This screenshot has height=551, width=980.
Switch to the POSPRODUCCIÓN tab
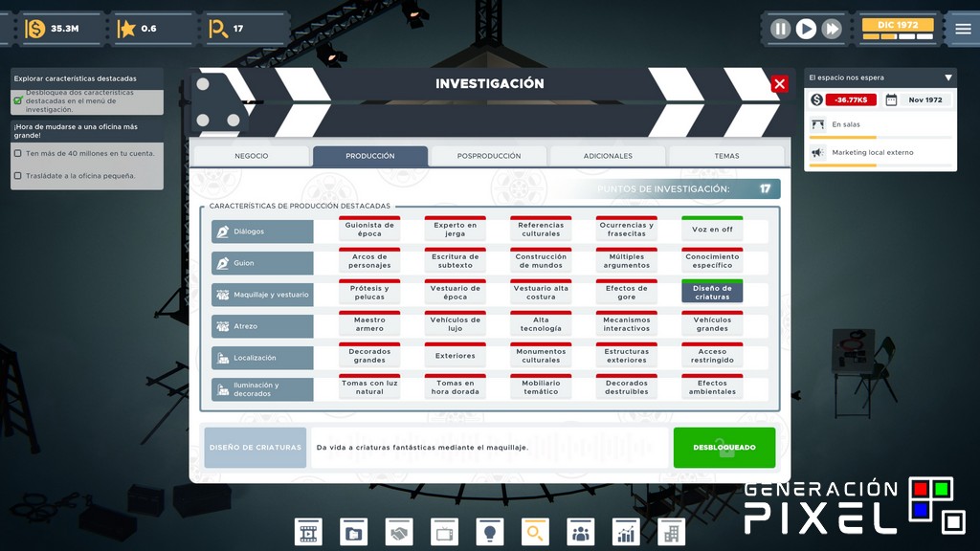[x=491, y=154]
